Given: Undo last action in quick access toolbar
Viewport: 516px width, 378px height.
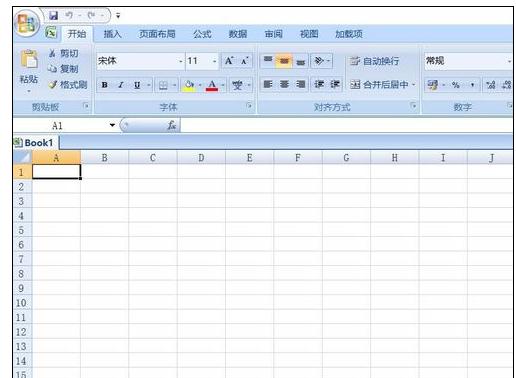Looking at the screenshot, I should (69, 15).
